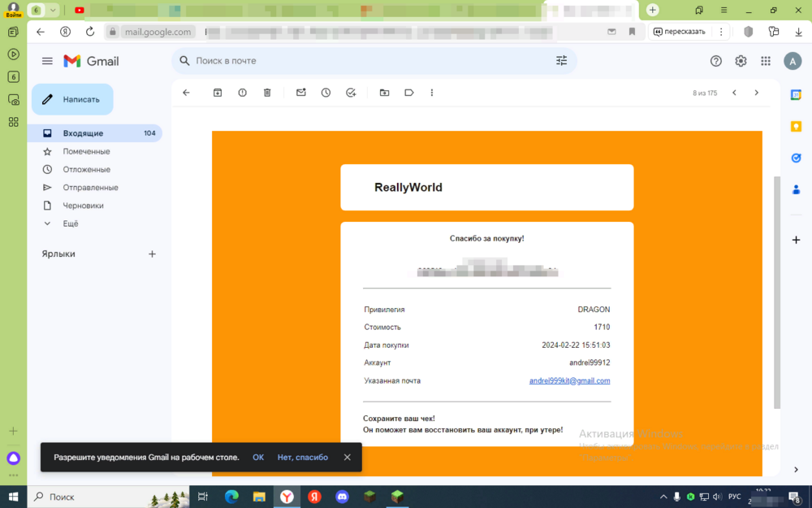812x508 pixels.
Task: Switch to the YouTube tab
Action: pos(80,10)
